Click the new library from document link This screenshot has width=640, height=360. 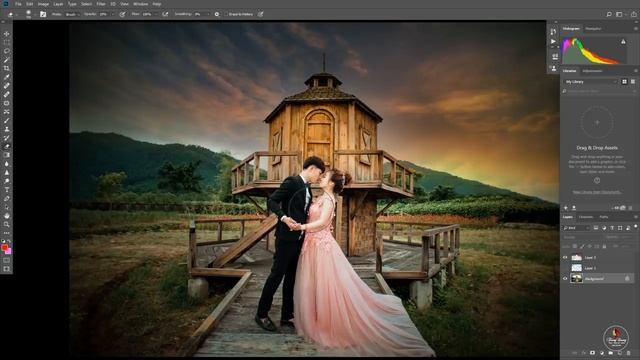(597, 192)
